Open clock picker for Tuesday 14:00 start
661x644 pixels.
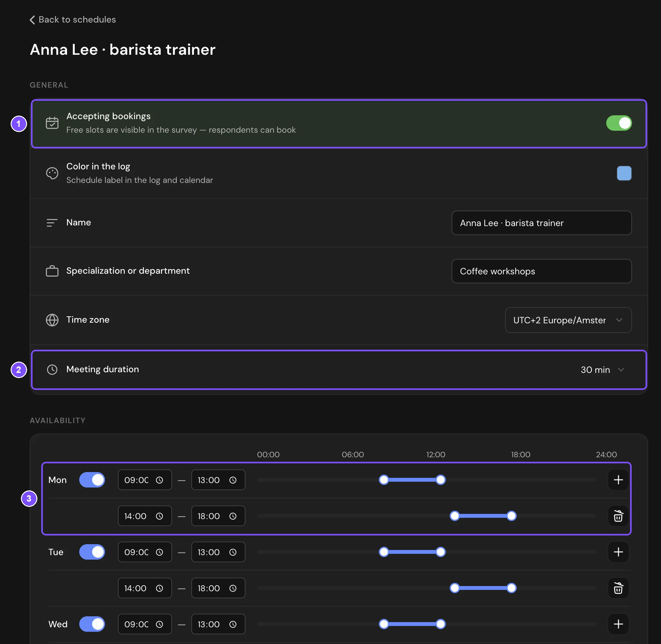(x=160, y=589)
